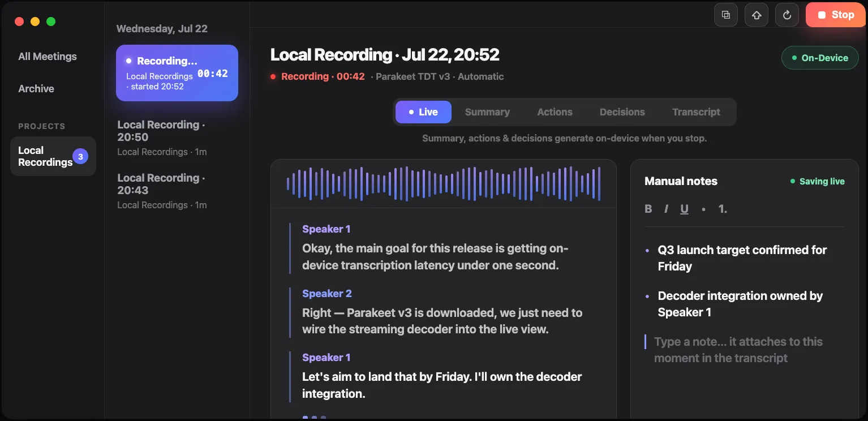868x421 pixels.
Task: Open the Actions tab
Action: pyautogui.click(x=555, y=112)
